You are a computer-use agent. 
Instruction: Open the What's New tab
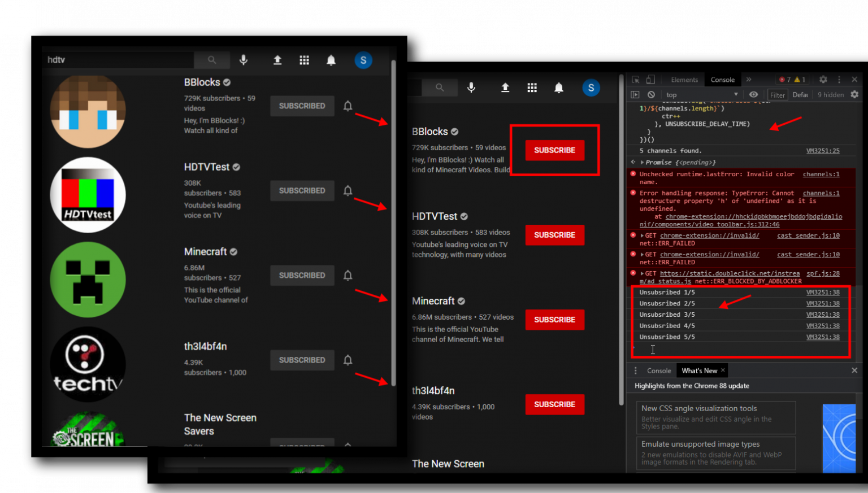point(699,370)
